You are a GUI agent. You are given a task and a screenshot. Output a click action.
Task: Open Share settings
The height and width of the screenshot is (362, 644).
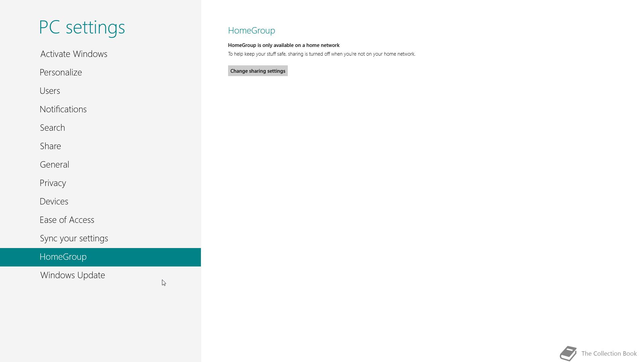click(x=50, y=146)
